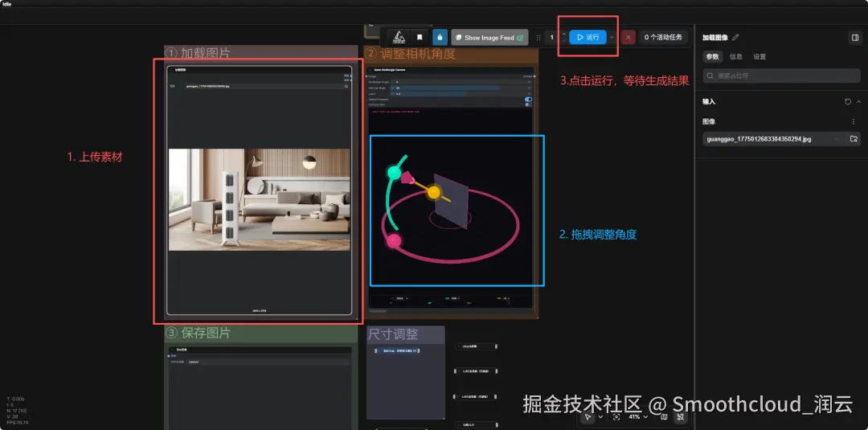Toggle the link visibility icon
868x430 pixels.
point(681,416)
